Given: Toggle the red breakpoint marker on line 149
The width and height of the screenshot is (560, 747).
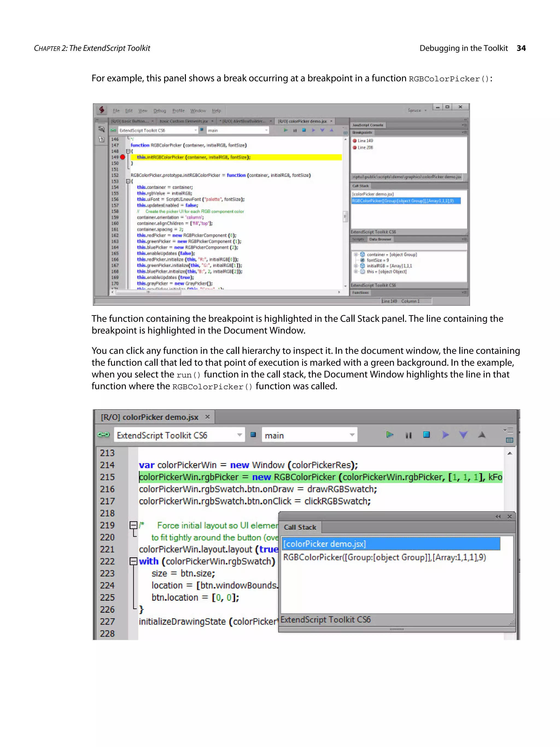Looking at the screenshot, I should 122,157.
